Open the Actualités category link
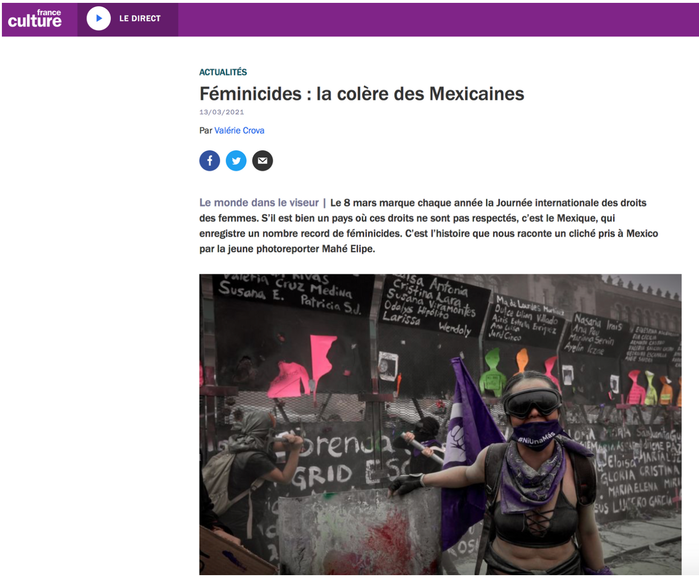Image resolution: width=699 pixels, height=578 pixels. pos(223,72)
